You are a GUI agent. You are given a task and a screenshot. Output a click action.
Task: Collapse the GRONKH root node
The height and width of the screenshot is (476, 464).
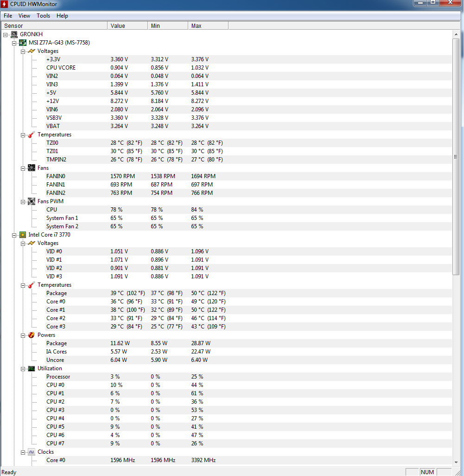pos(6,35)
